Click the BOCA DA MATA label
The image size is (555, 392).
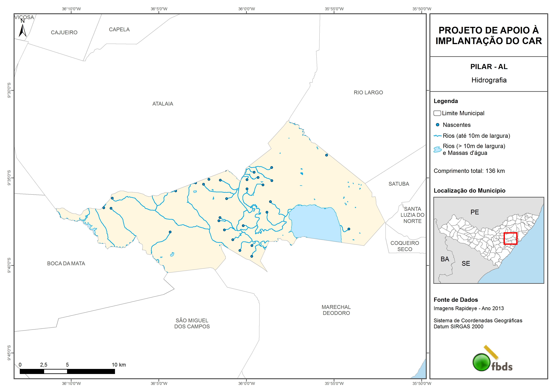66,264
